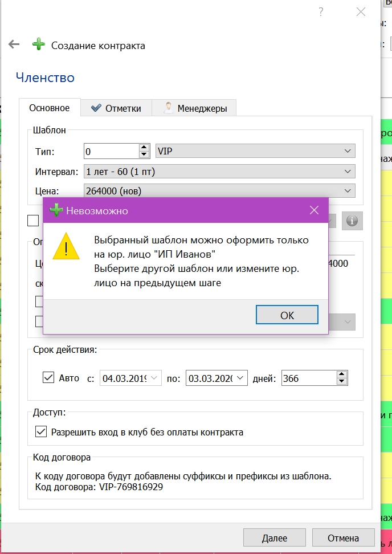Image resolution: width=392 pixels, height=554 pixels.
Task: Click the Срок действия group label
Action: (x=64, y=350)
